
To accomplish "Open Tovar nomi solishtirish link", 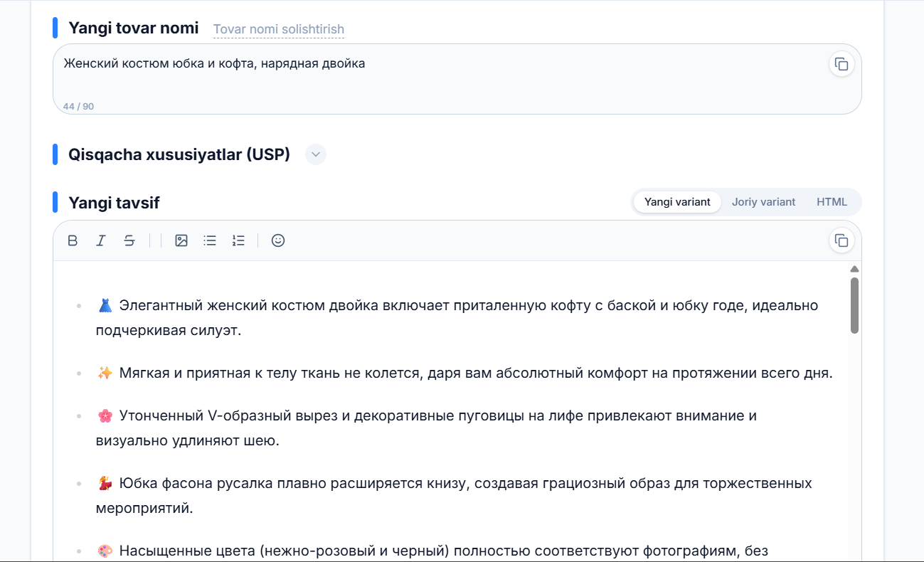I will coord(279,29).
